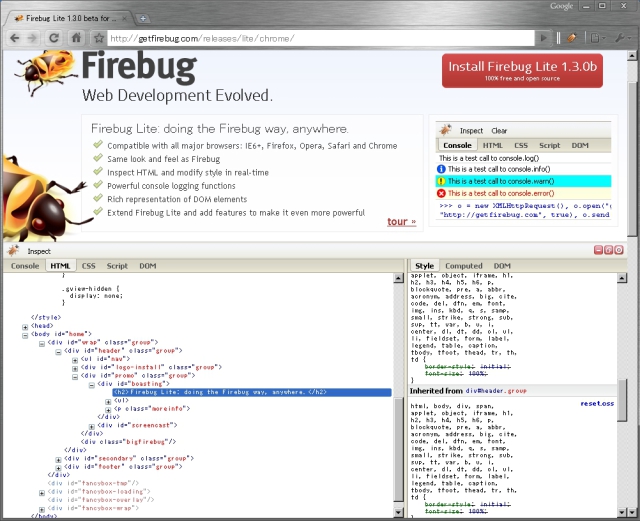
Task: Click Firebug icon in the demo widget
Action: click(445, 130)
